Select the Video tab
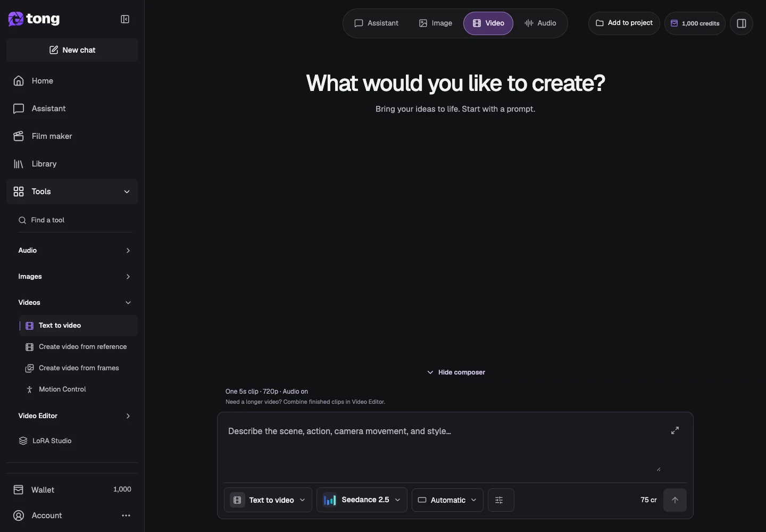This screenshot has height=532, width=766. (488, 23)
